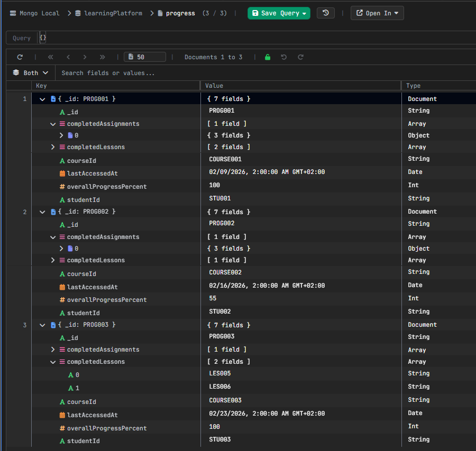The height and width of the screenshot is (451, 476).
Task: Go to next page of documents
Action: click(85, 57)
